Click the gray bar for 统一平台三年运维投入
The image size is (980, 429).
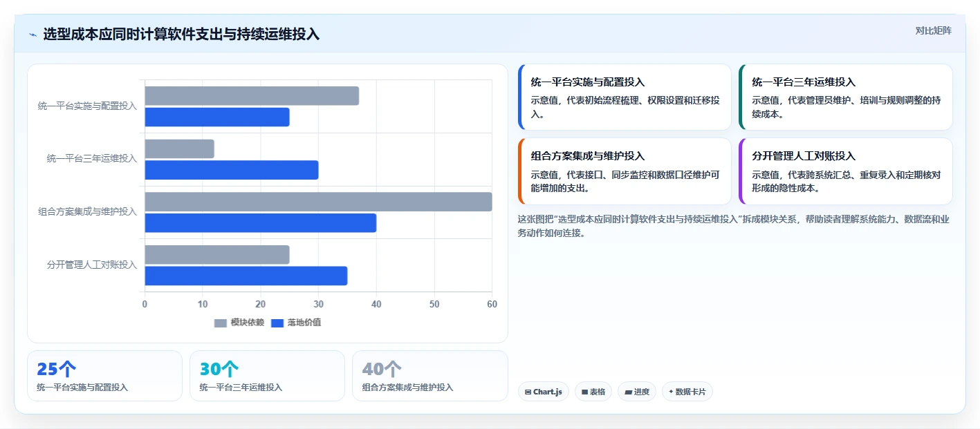coord(180,149)
